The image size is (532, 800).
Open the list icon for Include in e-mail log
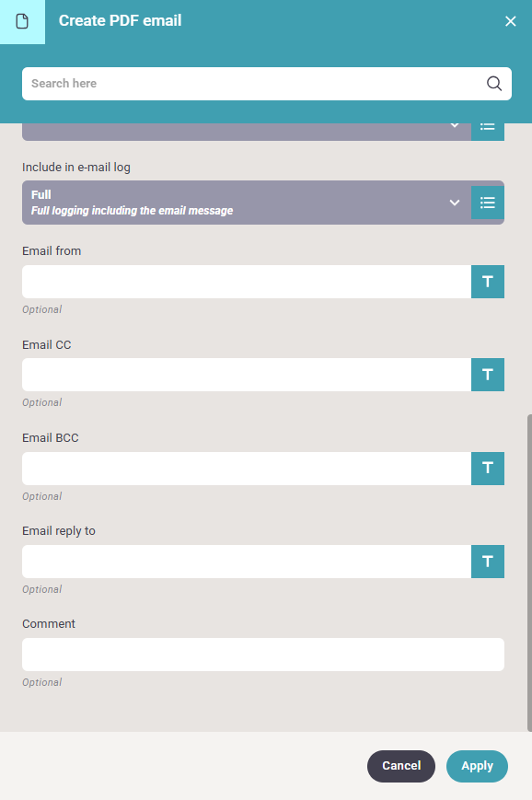coord(488,203)
